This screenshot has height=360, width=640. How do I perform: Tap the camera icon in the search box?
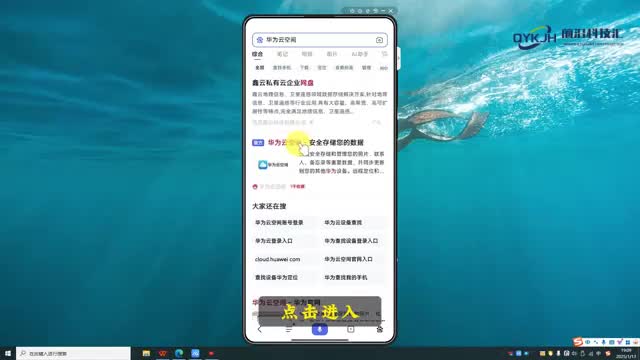click(x=379, y=40)
